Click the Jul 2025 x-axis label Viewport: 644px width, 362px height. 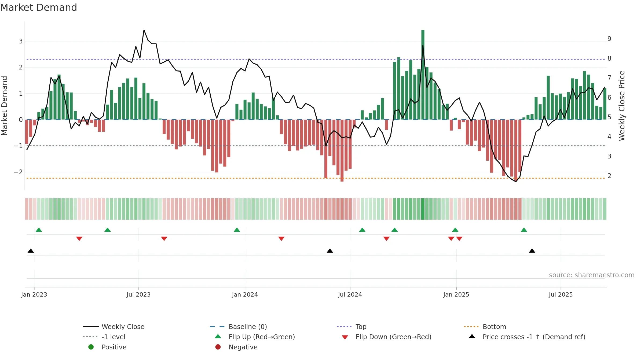click(x=561, y=295)
